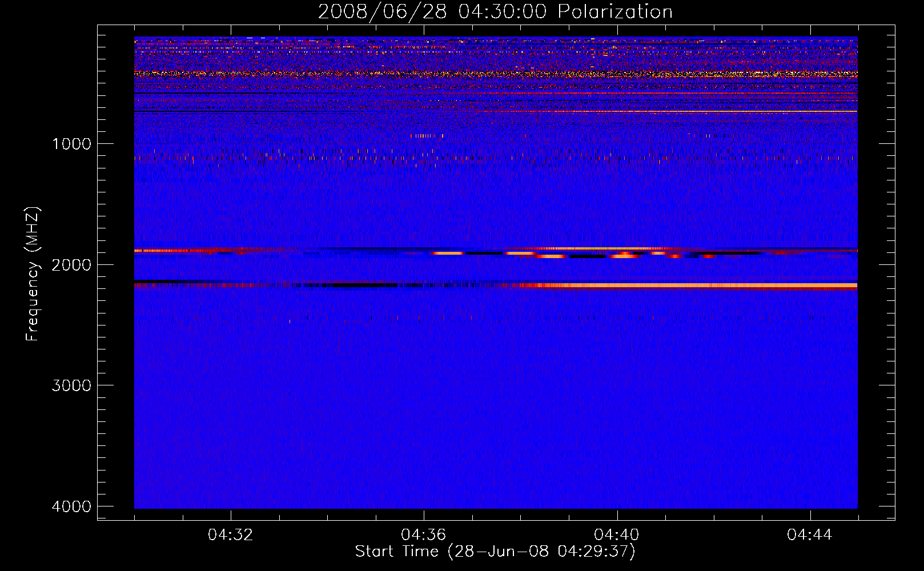This screenshot has height=571, width=924.
Task: Click the 'Frequency (MHZ)' axis label
Action: [33, 274]
